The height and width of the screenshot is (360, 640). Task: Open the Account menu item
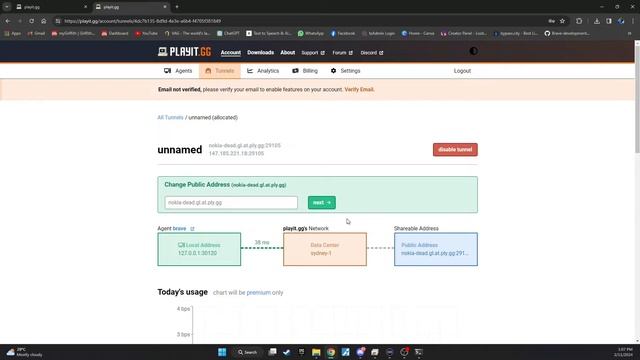[x=231, y=53]
